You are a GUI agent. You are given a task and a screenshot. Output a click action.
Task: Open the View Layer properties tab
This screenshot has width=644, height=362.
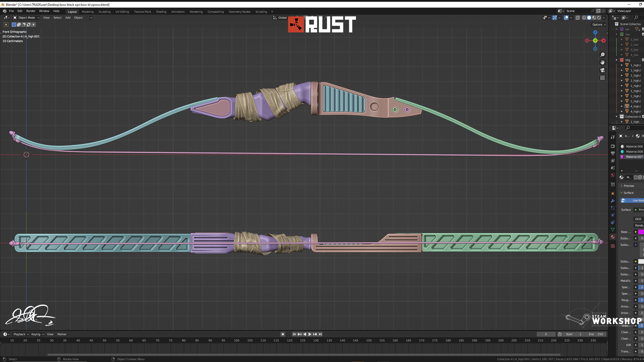[613, 160]
